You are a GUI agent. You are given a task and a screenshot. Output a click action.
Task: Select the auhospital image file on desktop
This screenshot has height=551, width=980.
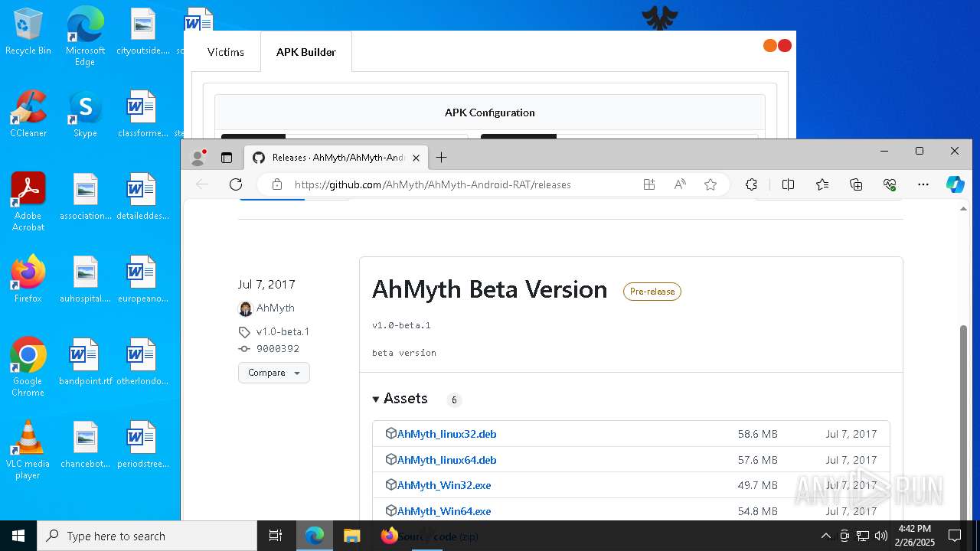85,279
